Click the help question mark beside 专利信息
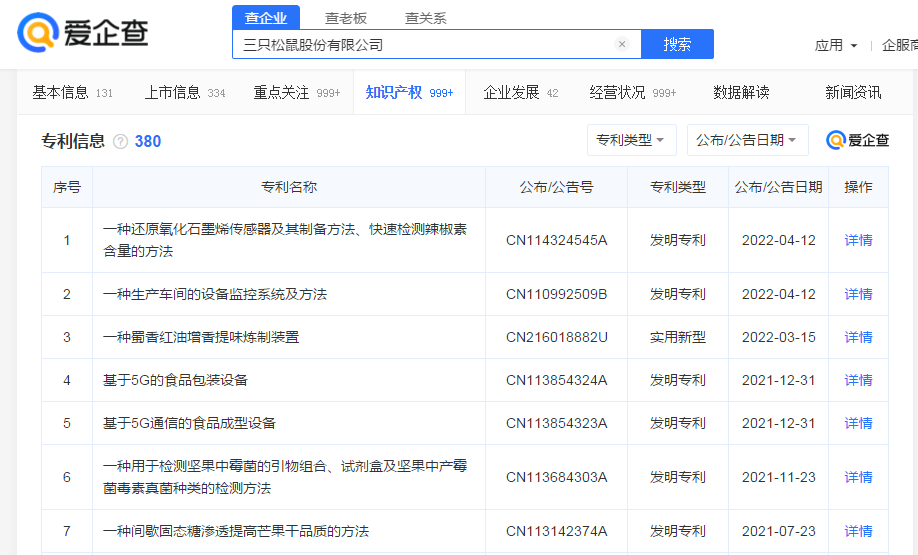The image size is (918, 555). (120, 142)
